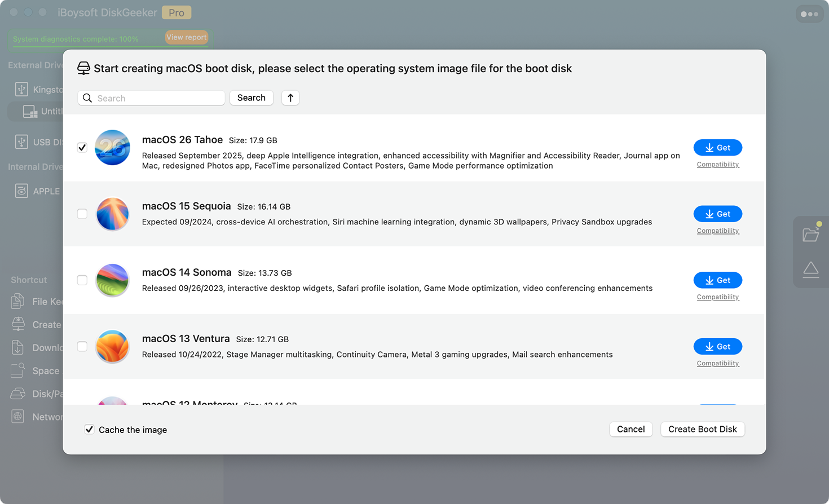Screen dimensions: 829x504
Task: Open Compatibility link for macOS 15 Sequoia
Action: (717, 231)
